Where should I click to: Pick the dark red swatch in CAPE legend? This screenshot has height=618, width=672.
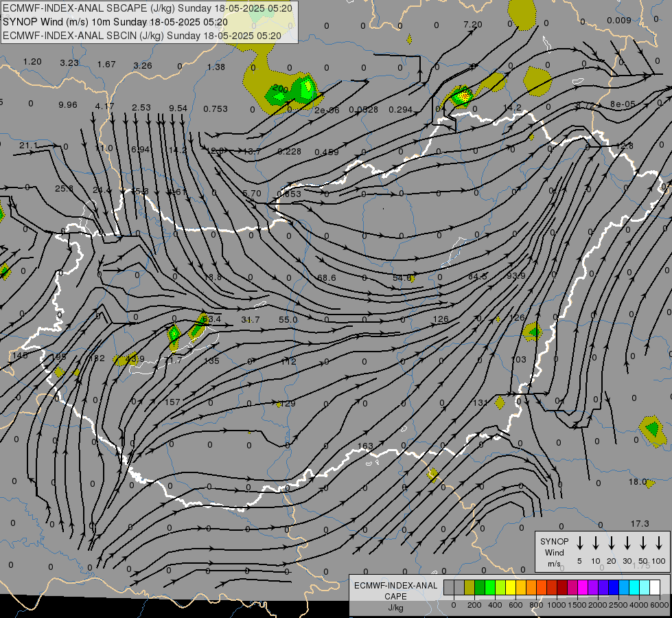pyautogui.click(x=562, y=588)
